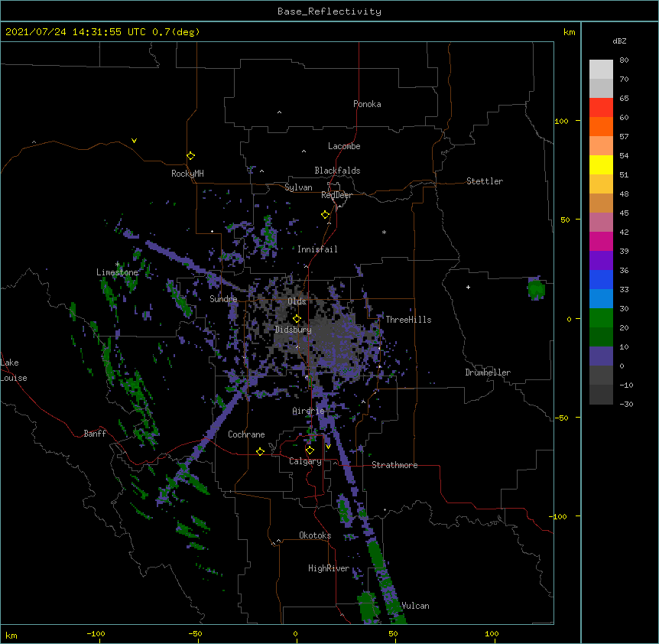Select the Vulcan label
Screen dimensions: 659x644
coord(415,606)
